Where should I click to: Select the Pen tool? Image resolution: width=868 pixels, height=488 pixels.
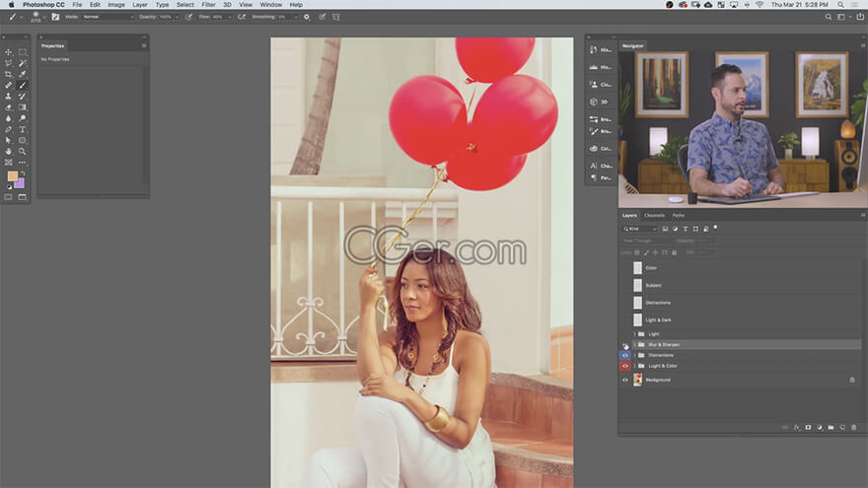[8, 129]
